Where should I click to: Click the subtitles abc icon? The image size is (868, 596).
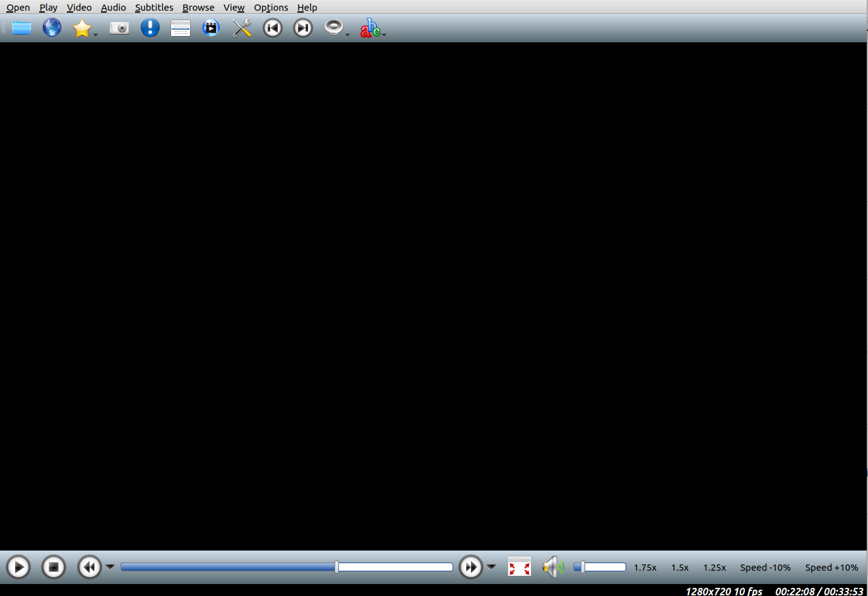click(371, 28)
